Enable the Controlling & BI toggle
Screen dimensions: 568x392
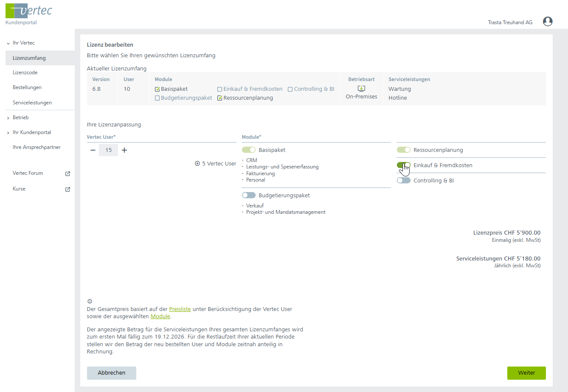click(x=404, y=181)
